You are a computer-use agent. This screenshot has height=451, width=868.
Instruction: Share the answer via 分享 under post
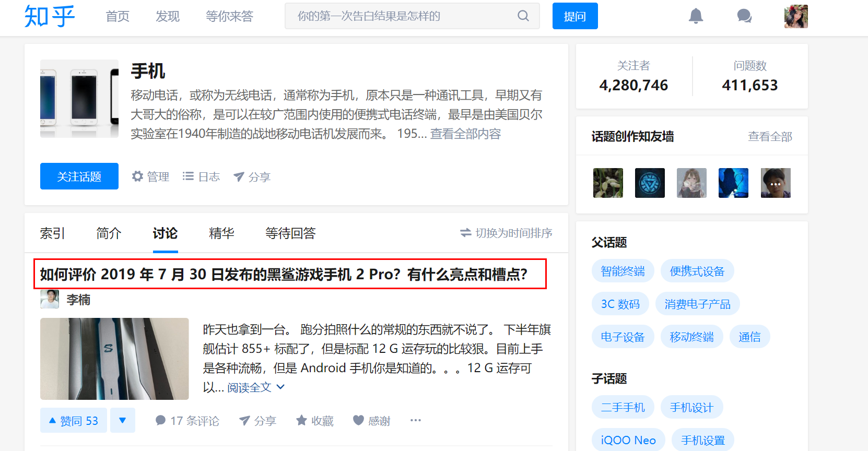tap(257, 421)
